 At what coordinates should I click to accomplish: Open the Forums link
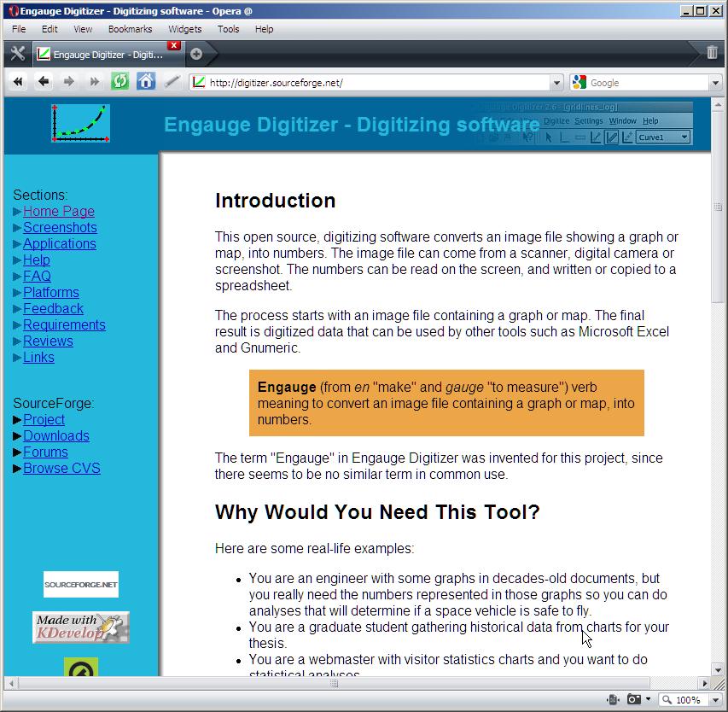45,452
